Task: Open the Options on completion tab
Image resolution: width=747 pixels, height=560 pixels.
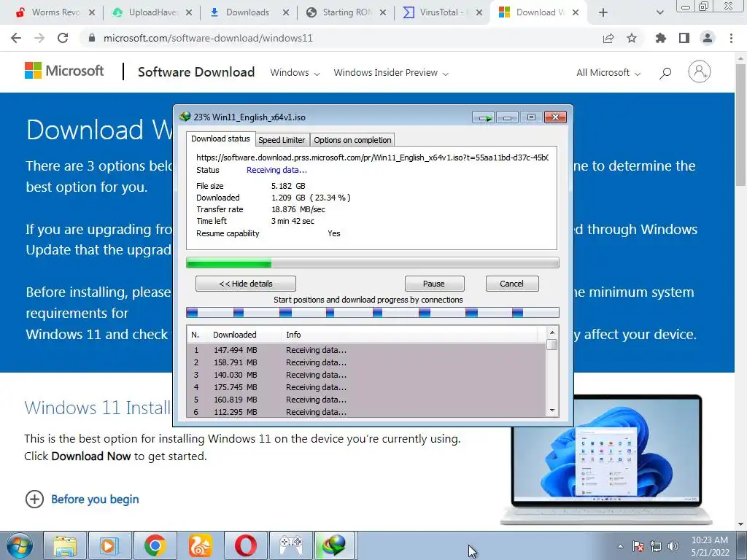Action: 352,140
